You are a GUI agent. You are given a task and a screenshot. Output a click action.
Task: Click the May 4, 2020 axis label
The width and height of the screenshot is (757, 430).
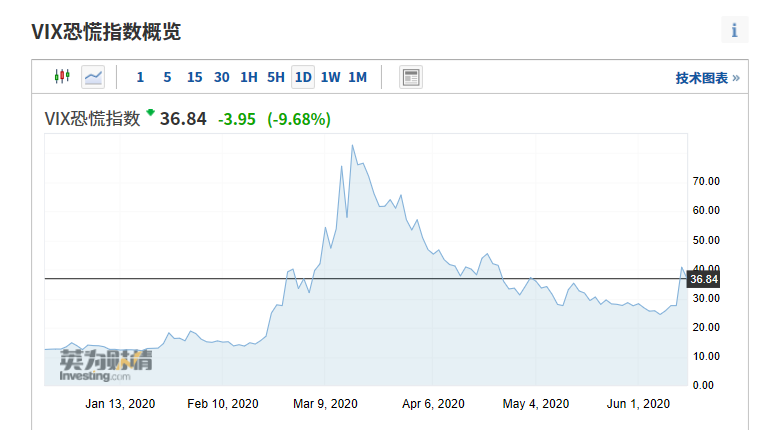[x=536, y=404]
